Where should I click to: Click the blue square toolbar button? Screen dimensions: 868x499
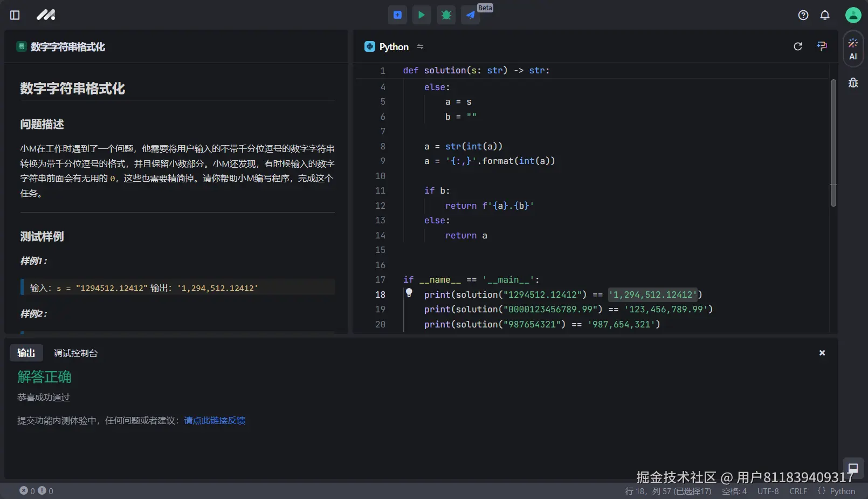397,15
